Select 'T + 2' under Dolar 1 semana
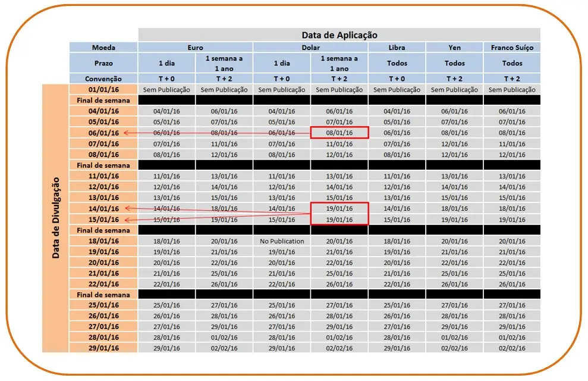 339,79
